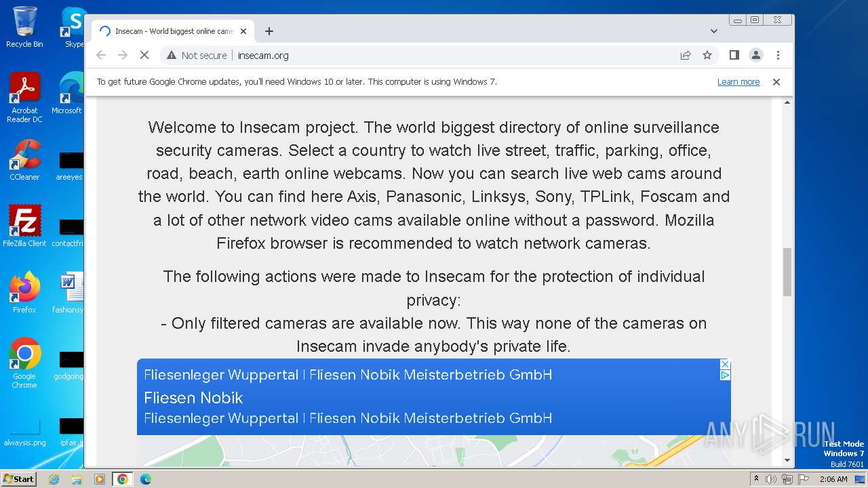Launch CCleaner desktop shortcut
The width and height of the screenshot is (868, 488).
[24, 160]
